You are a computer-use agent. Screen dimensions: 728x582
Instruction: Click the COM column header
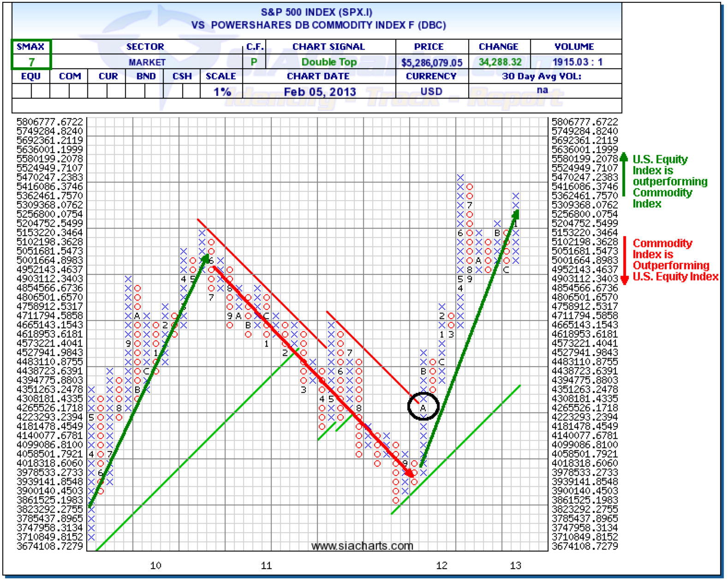point(70,76)
